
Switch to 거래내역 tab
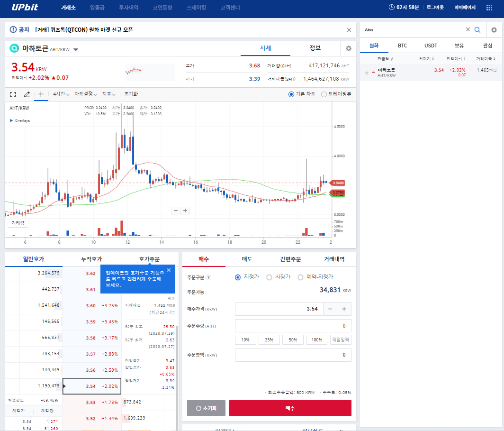pos(334,259)
